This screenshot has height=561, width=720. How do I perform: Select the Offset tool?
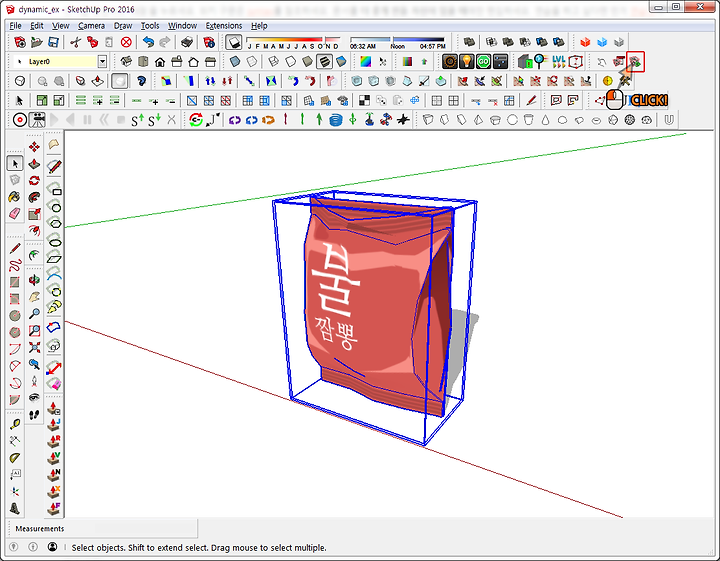(34, 230)
